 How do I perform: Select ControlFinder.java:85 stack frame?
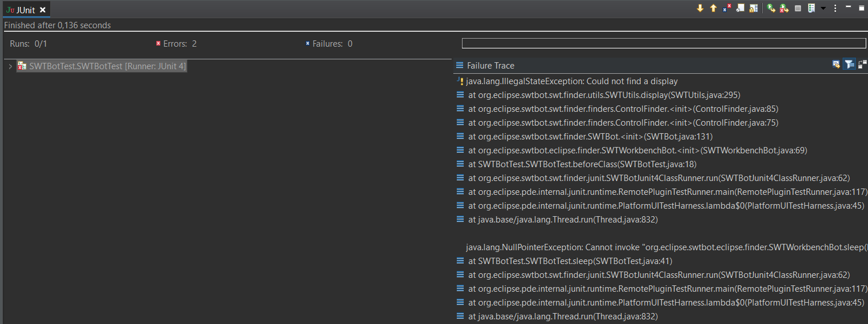(623, 109)
